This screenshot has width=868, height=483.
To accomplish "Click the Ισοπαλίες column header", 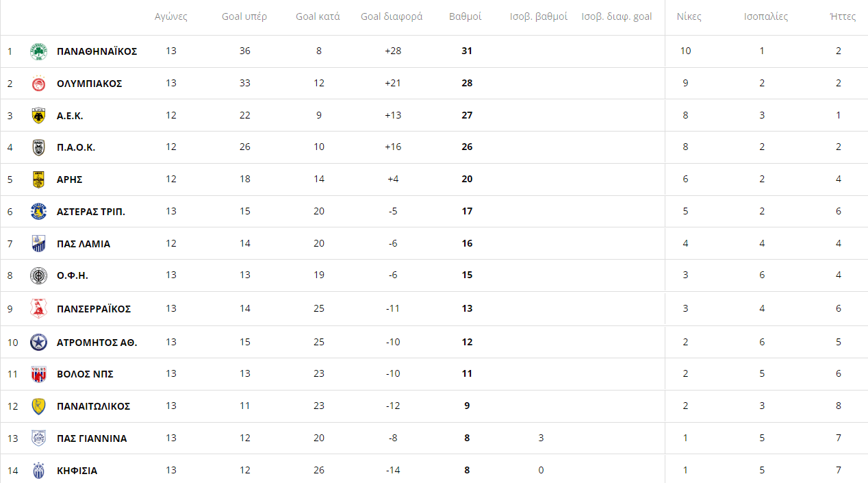I will tap(766, 16).
